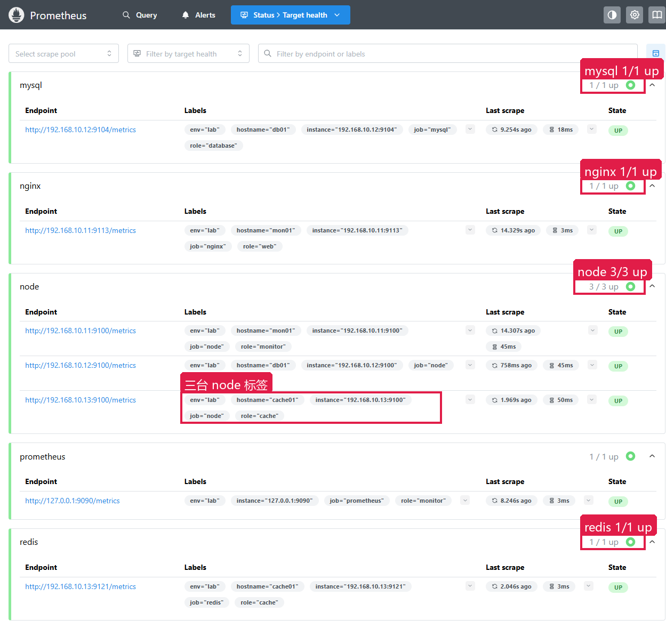Screen dimensions: 666x644
Task: Click the "9.254s ago" last scrape badge
Action: 511,130
